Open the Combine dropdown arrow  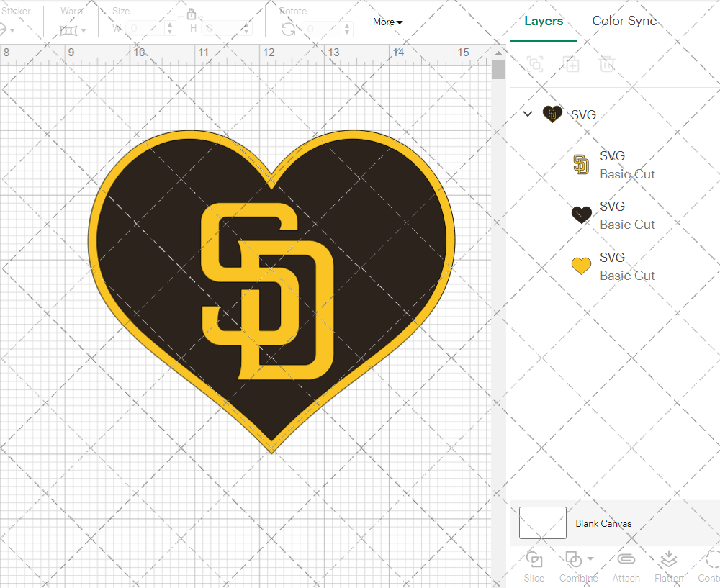[590, 559]
